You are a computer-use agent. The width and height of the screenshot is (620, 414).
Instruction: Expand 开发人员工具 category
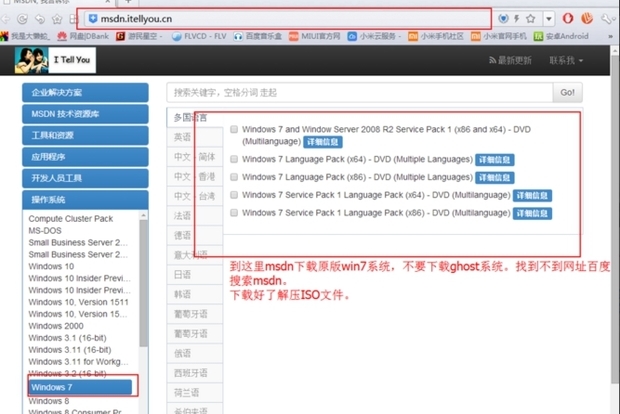85,178
